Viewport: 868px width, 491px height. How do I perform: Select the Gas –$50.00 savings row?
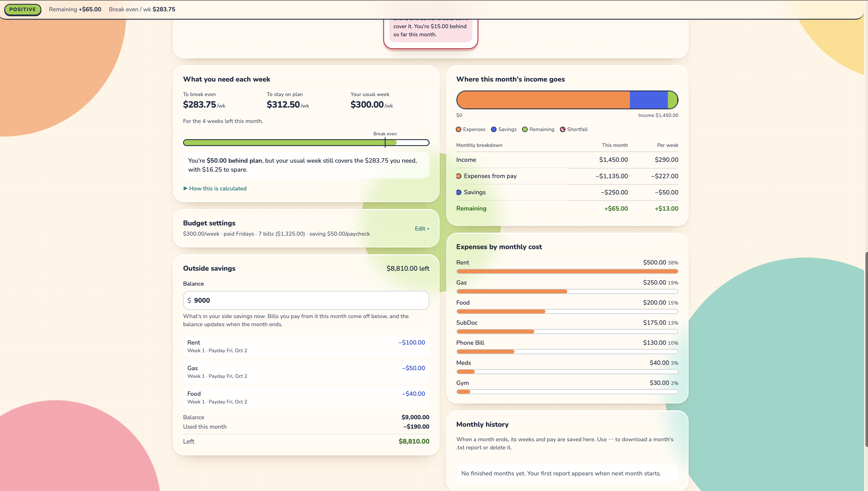tap(306, 372)
